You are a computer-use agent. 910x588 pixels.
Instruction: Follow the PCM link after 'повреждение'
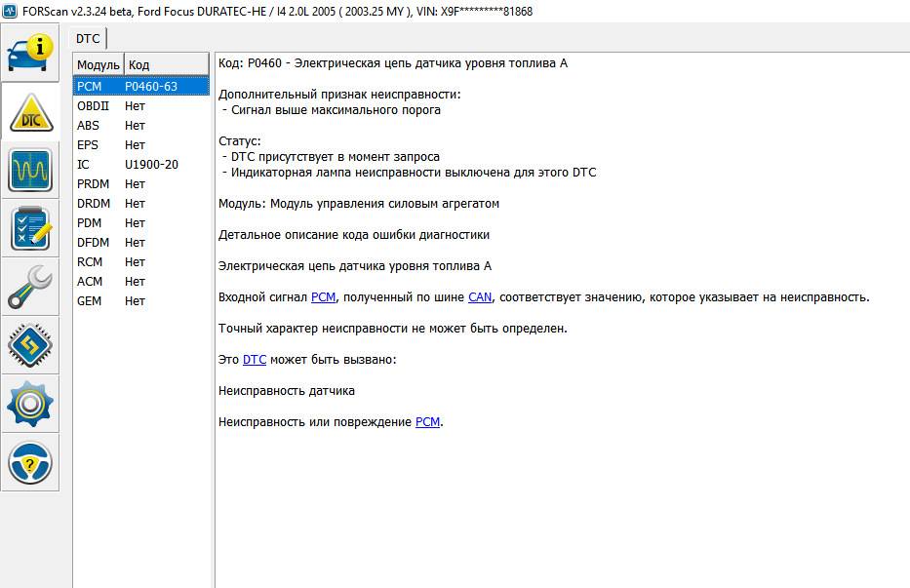(428, 422)
